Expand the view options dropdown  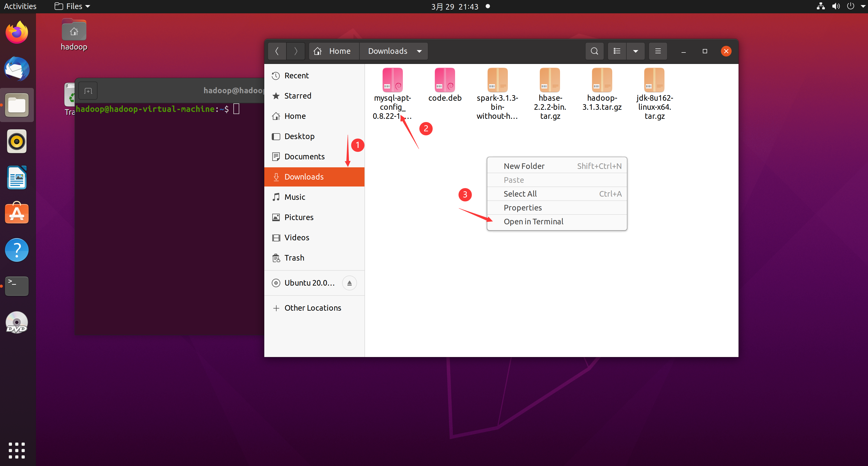pos(635,51)
